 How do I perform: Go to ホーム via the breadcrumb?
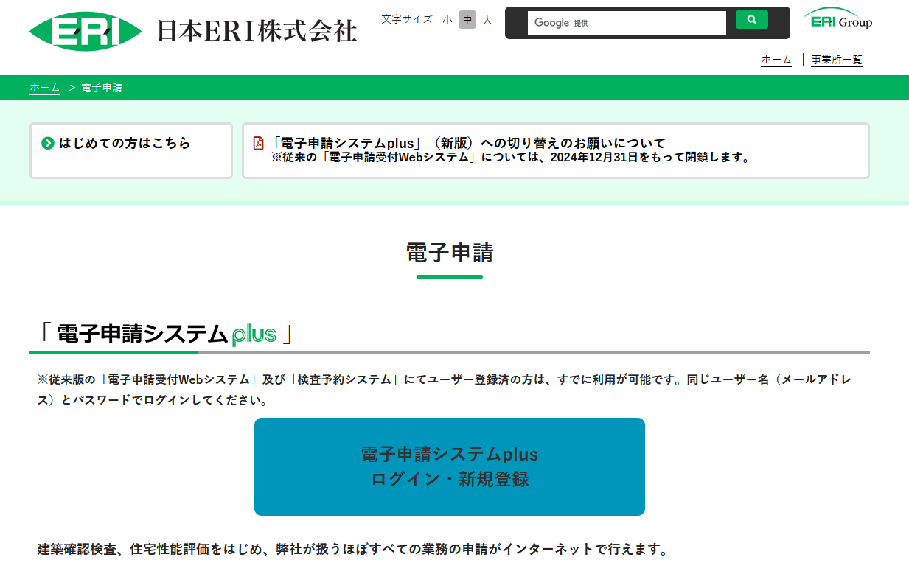pos(45,88)
